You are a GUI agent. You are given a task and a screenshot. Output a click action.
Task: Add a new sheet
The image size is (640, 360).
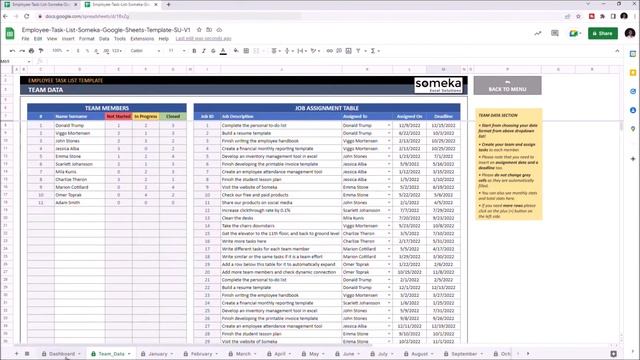(16, 353)
